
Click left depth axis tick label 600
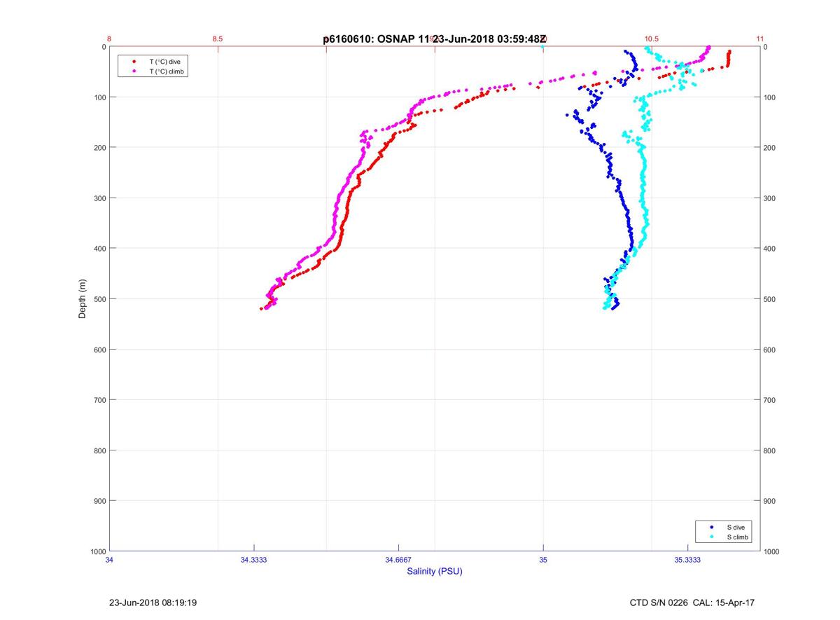pos(99,350)
